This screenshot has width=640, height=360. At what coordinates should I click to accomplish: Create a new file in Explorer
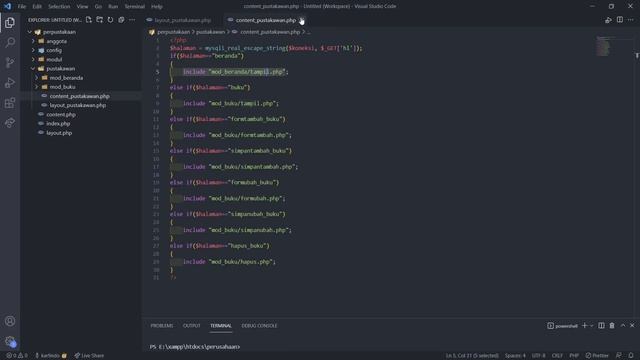point(89,20)
